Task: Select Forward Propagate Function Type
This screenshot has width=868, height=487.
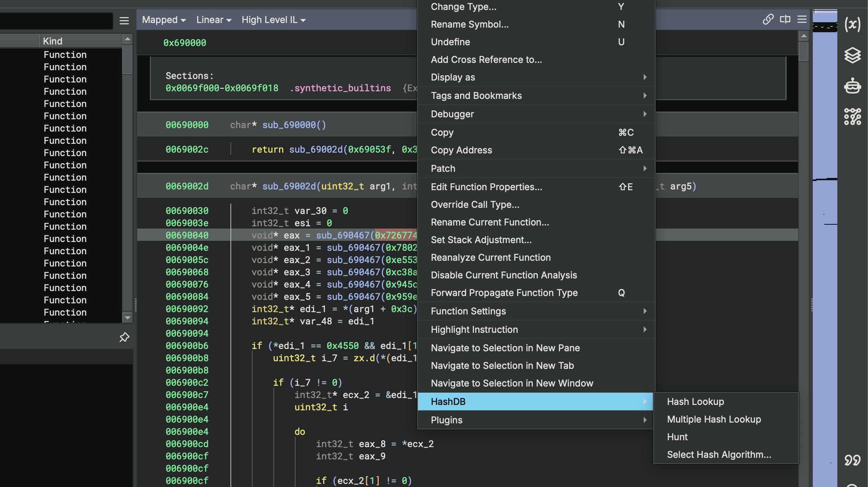Action: 536,293
